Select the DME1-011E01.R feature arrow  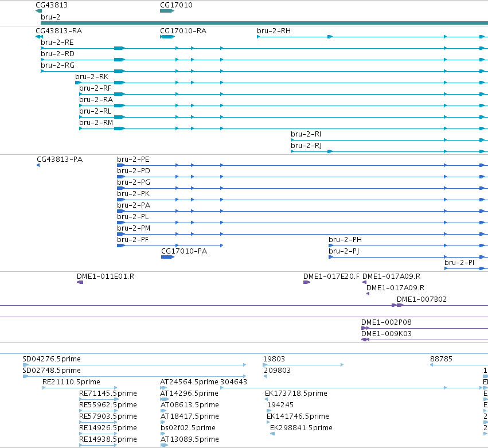80,282
